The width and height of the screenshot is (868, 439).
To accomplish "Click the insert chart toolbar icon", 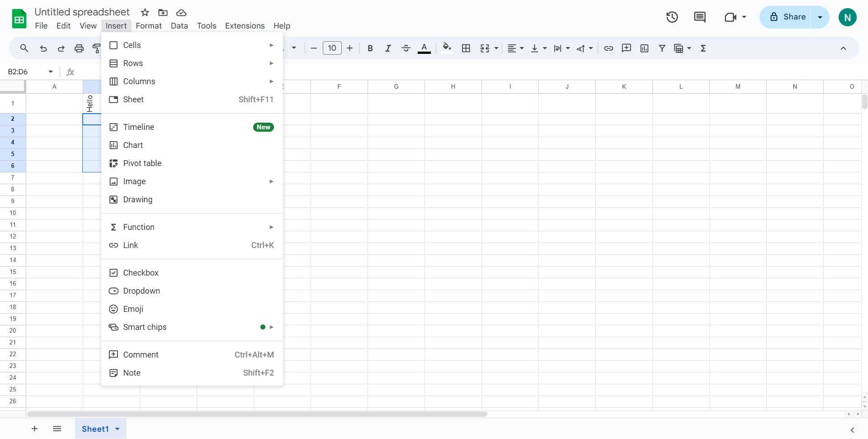I will [644, 48].
